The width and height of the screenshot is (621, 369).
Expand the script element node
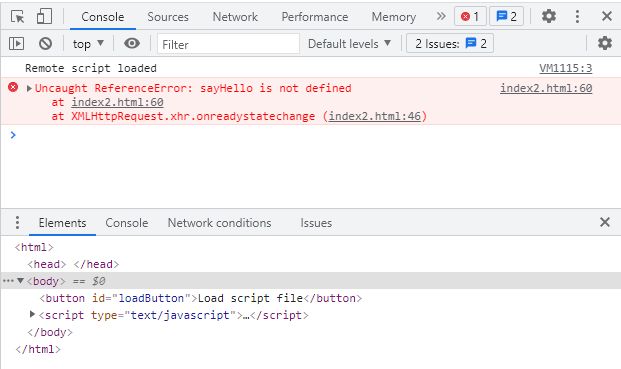pos(32,314)
